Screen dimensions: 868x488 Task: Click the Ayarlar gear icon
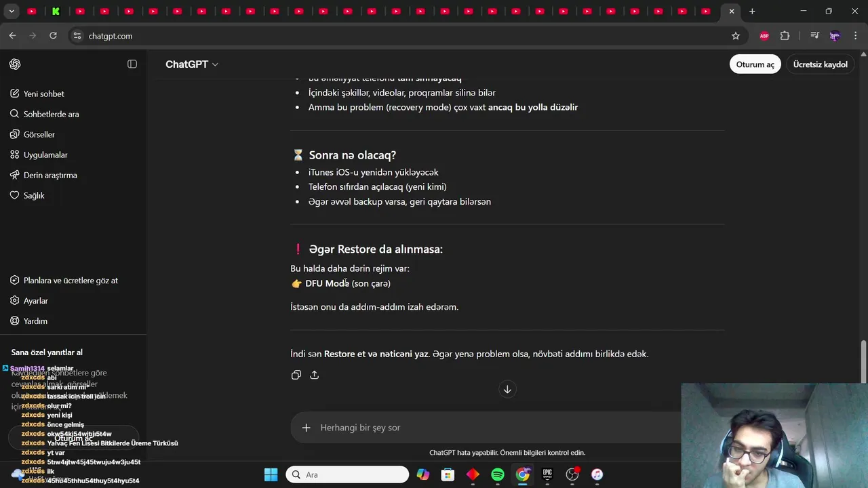point(15,300)
